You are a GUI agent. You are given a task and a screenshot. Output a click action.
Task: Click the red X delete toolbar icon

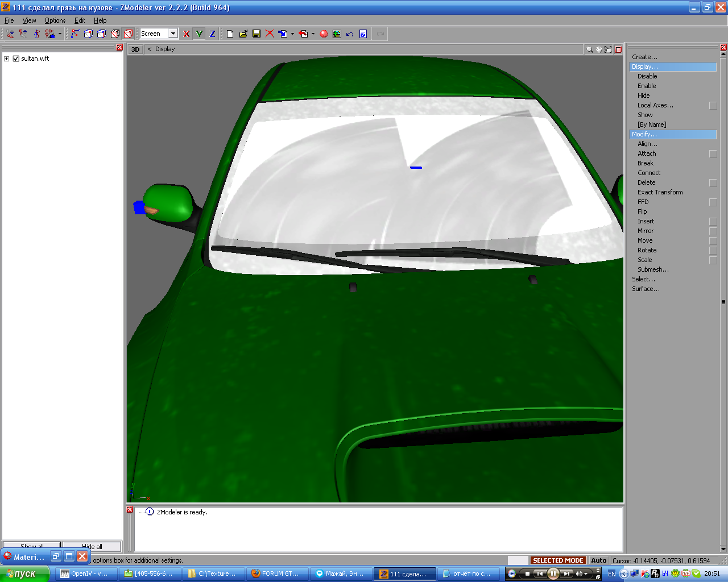point(270,34)
